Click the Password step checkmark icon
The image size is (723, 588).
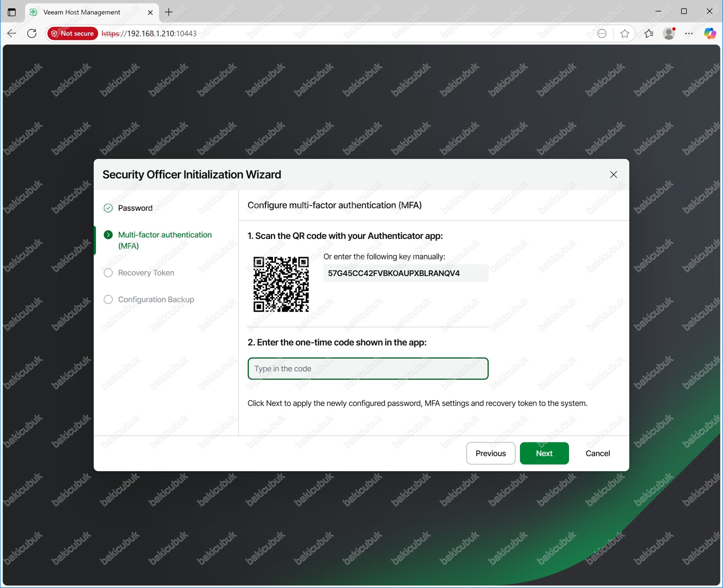tap(108, 208)
